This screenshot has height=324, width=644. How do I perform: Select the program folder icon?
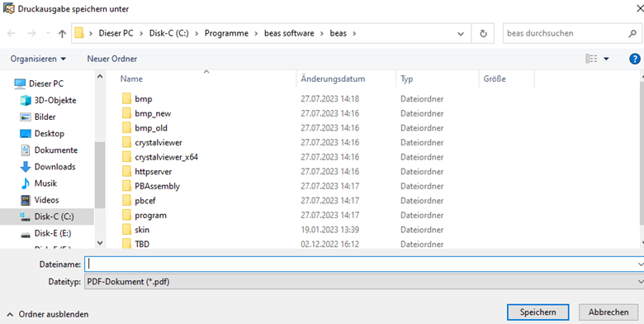126,215
